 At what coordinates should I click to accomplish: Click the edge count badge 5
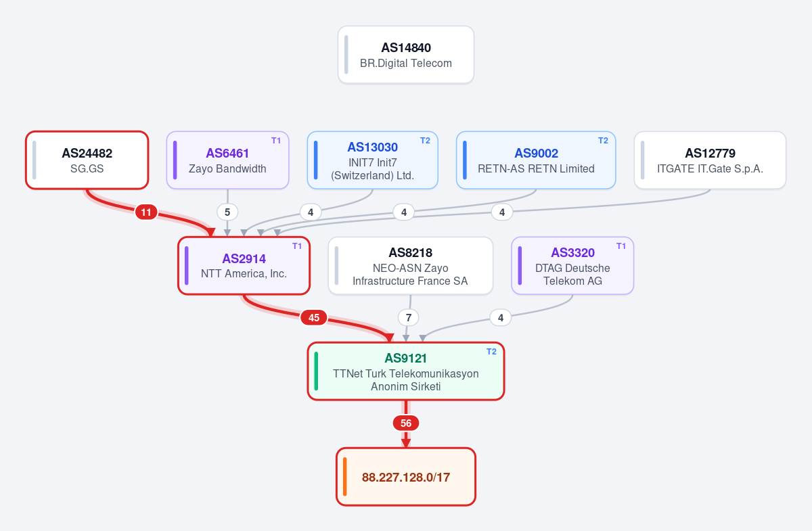click(x=227, y=212)
